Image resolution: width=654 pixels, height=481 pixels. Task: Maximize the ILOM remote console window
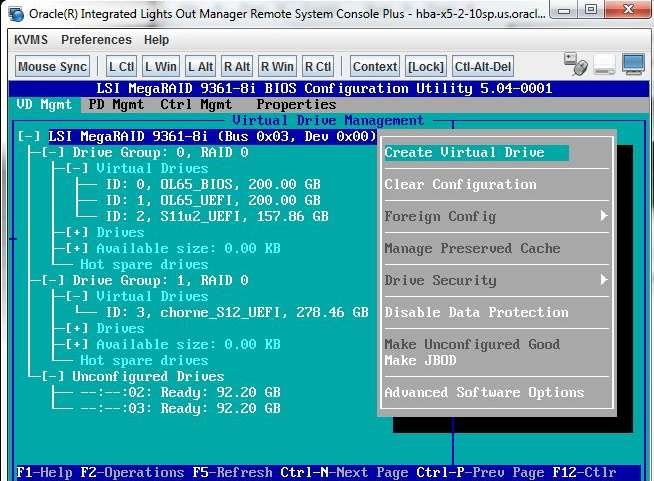tap(591, 9)
